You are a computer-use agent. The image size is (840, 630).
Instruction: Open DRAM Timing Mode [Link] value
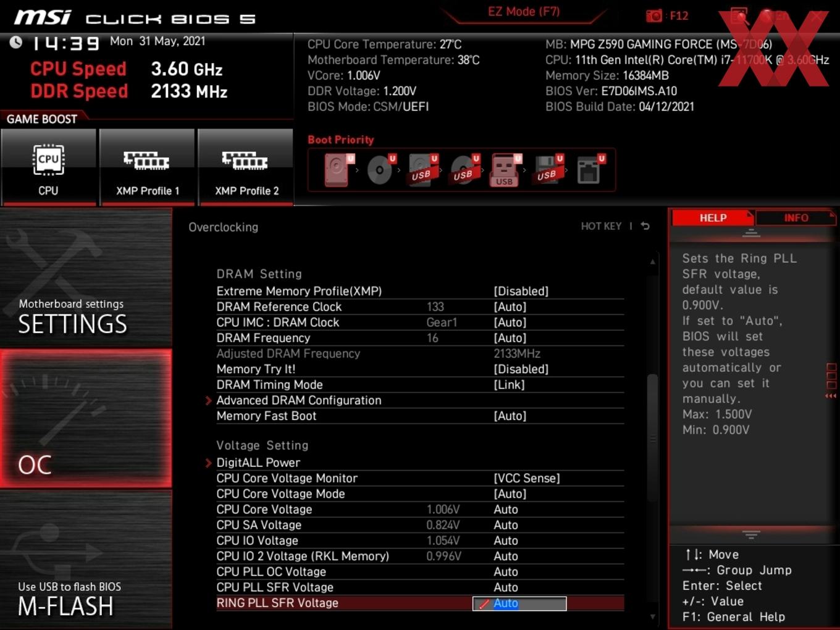point(509,384)
